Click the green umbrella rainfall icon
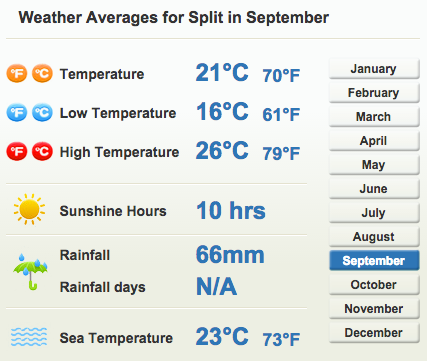This screenshot has width=427, height=361. 30,271
